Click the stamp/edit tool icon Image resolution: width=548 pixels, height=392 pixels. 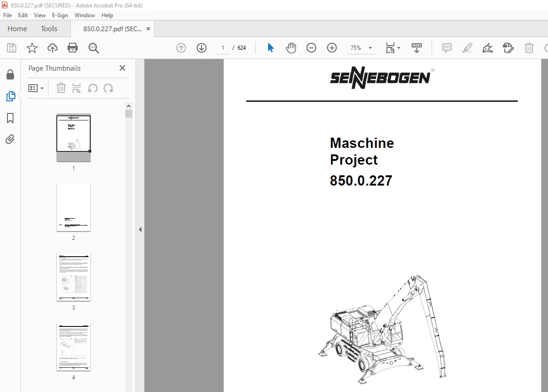pos(508,48)
